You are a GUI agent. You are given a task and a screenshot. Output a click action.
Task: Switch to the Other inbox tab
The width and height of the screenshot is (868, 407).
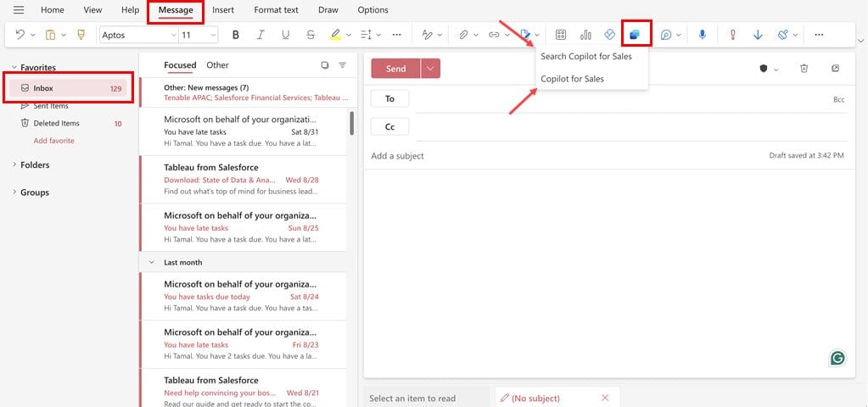(217, 65)
